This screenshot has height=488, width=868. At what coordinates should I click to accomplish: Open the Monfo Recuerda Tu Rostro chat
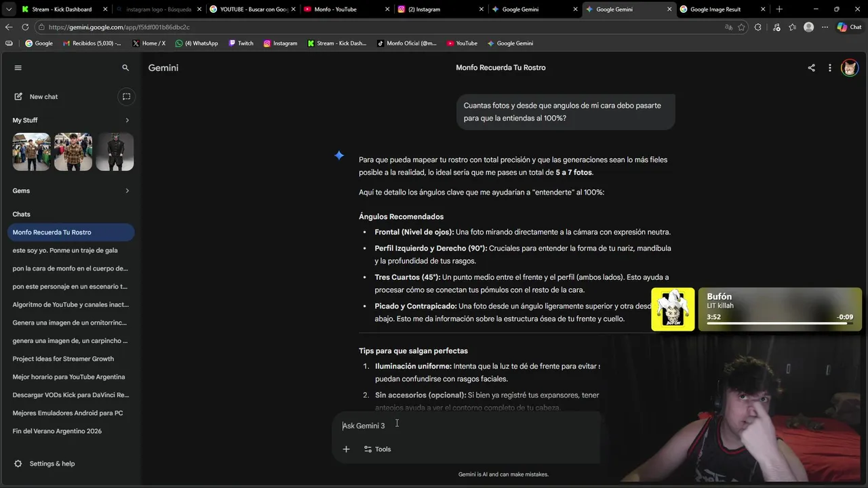click(x=71, y=232)
